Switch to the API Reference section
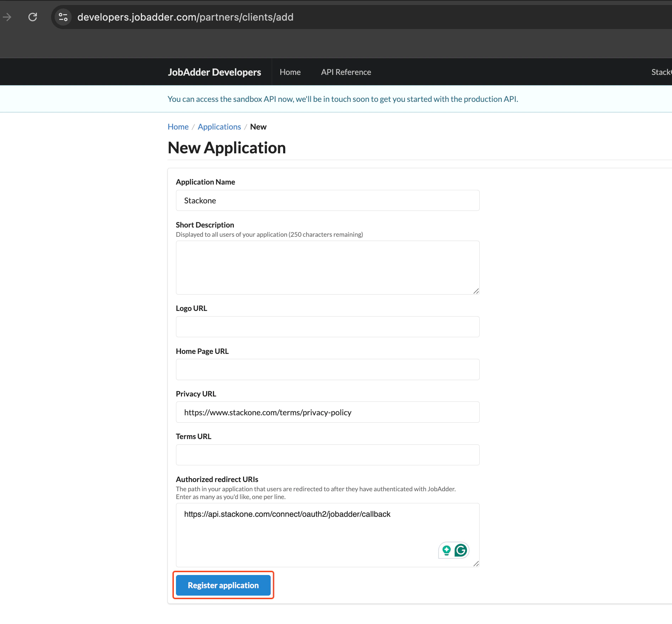This screenshot has height=624, width=672. click(346, 72)
